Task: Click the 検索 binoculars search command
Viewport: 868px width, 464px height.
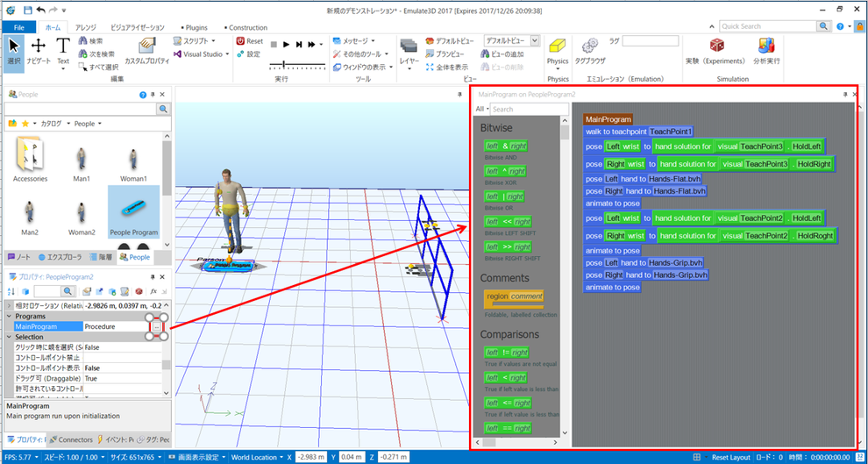Action: [x=91, y=41]
